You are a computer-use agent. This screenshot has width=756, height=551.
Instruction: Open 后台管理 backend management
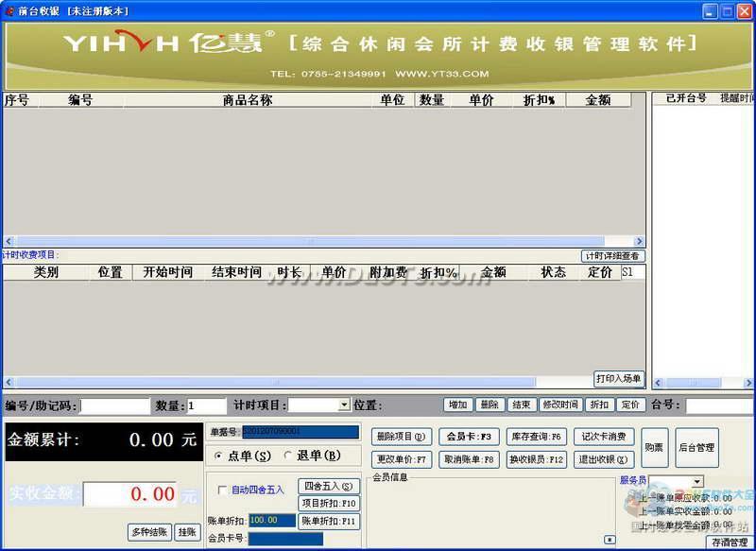pos(696,447)
